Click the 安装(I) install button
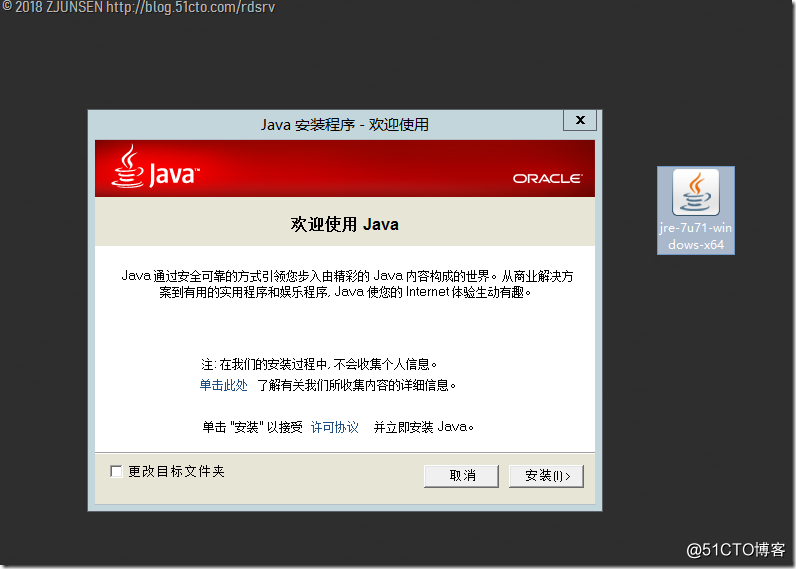796x569 pixels. tap(546, 476)
